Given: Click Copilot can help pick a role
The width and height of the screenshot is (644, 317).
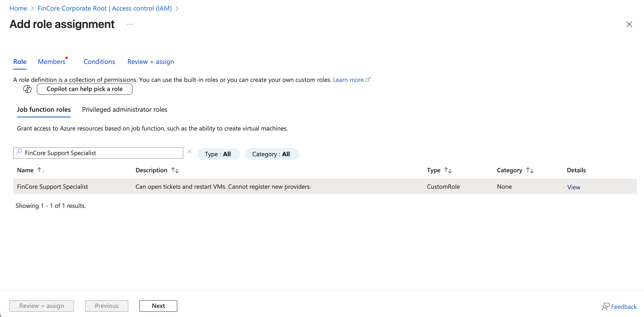Looking at the screenshot, I should point(84,89).
